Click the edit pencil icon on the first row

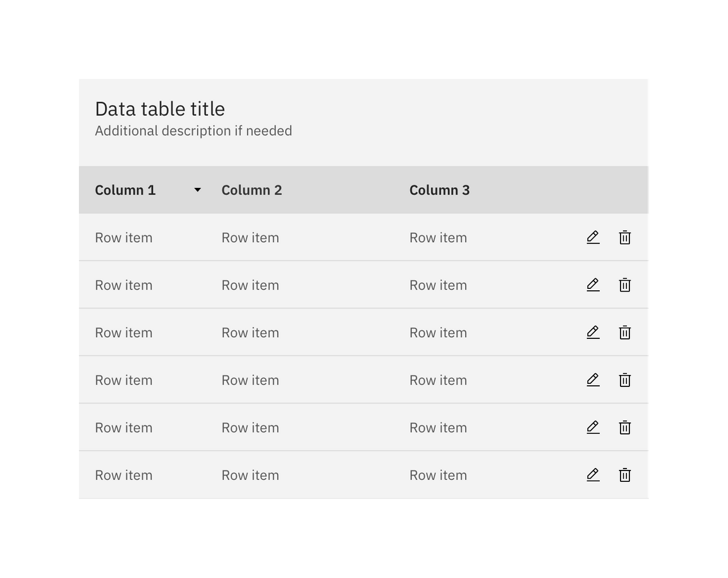593,237
